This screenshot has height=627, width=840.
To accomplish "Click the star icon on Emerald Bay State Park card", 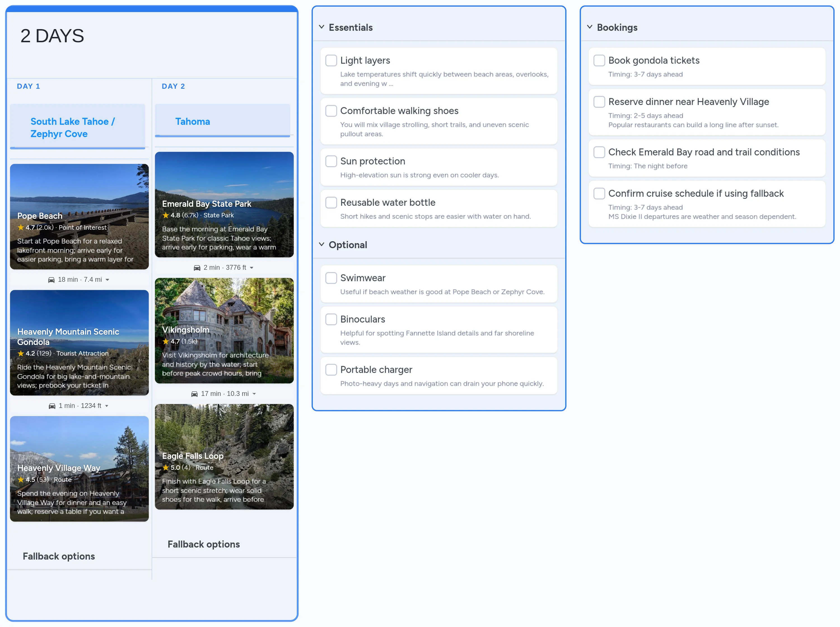I will (166, 215).
